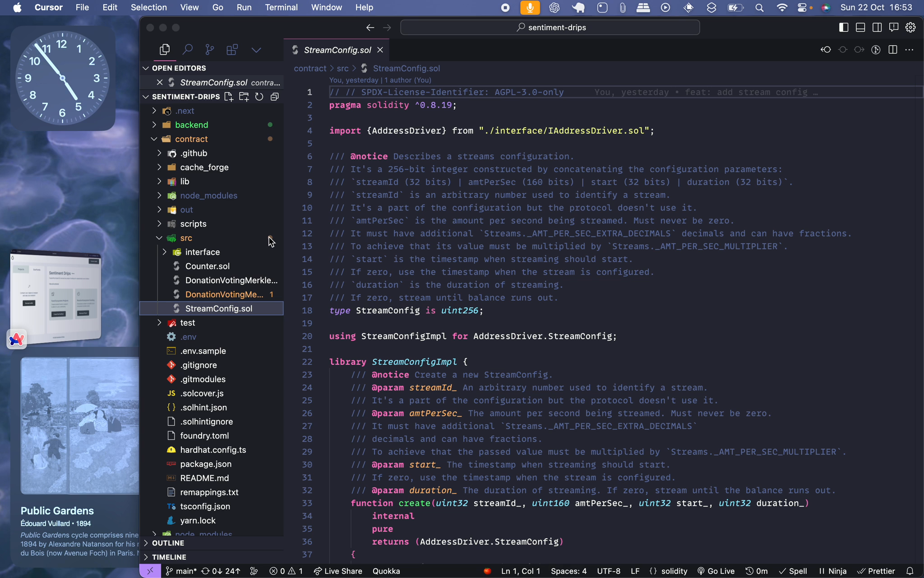Click New File icon in explorer header

coord(229,97)
